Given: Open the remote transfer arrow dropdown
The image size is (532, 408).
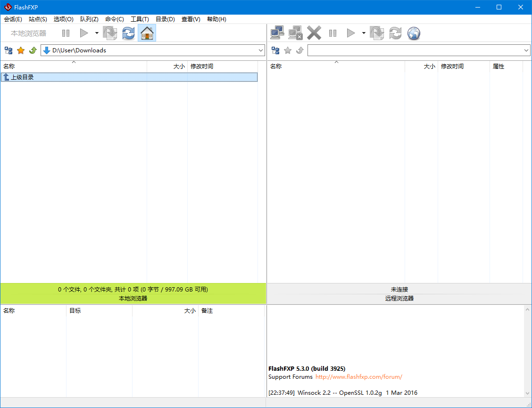Looking at the screenshot, I should tap(364, 33).
